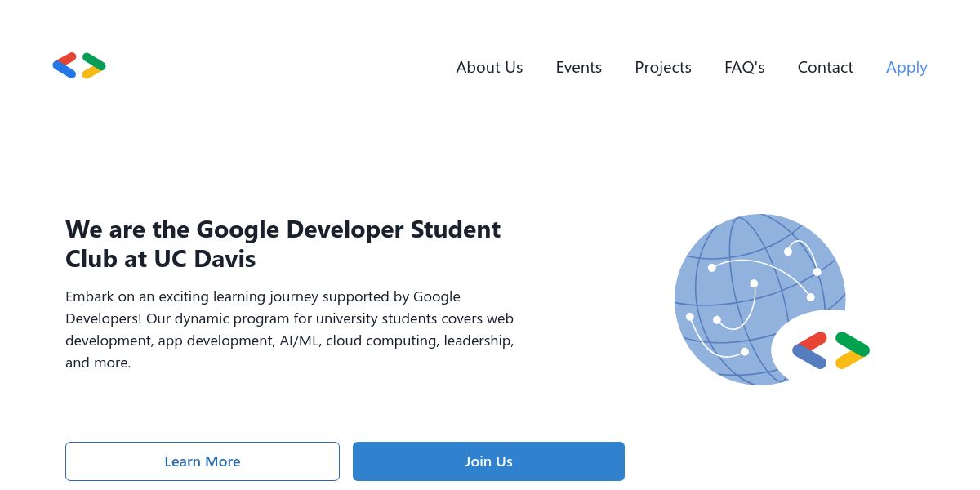
Task: Click the globe illustration with GDSC logo
Action: [772, 300]
